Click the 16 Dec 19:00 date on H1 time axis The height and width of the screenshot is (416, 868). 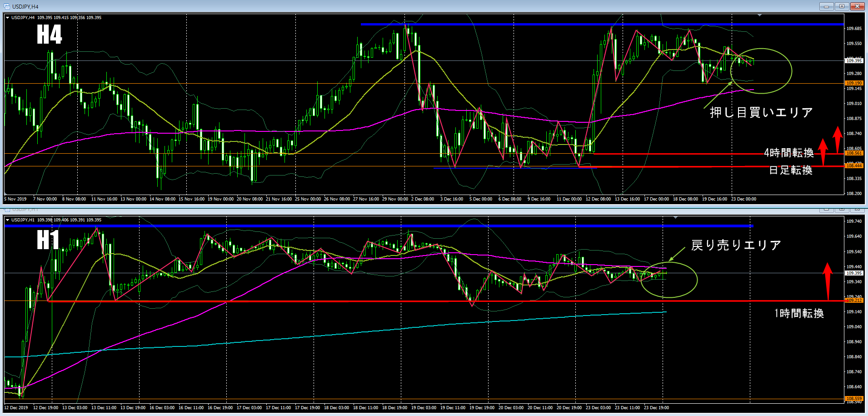(220, 408)
